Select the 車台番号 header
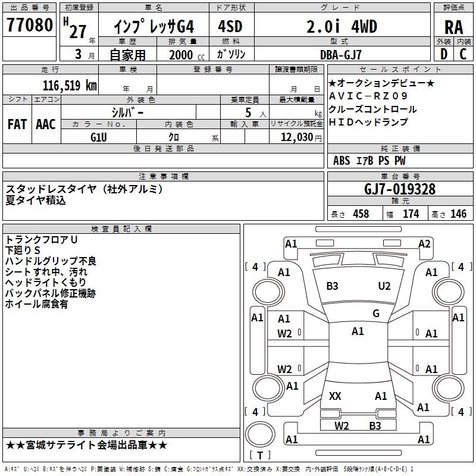 (x=400, y=176)
